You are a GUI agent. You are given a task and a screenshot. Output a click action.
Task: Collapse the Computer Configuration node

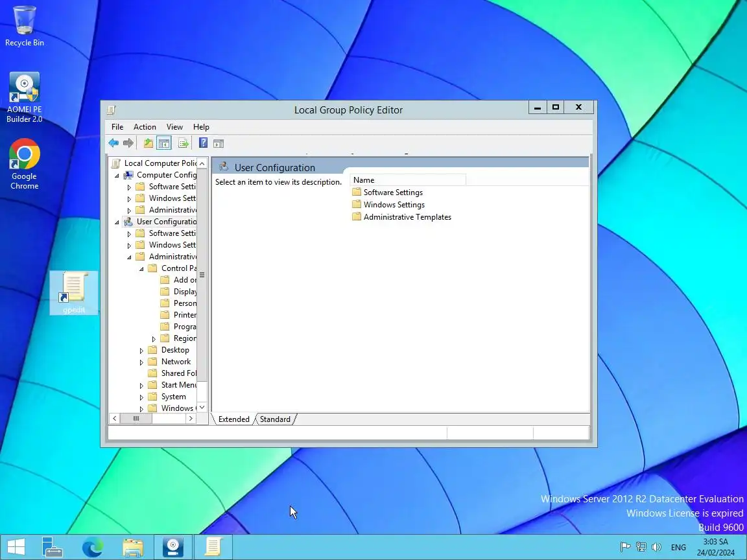click(117, 176)
